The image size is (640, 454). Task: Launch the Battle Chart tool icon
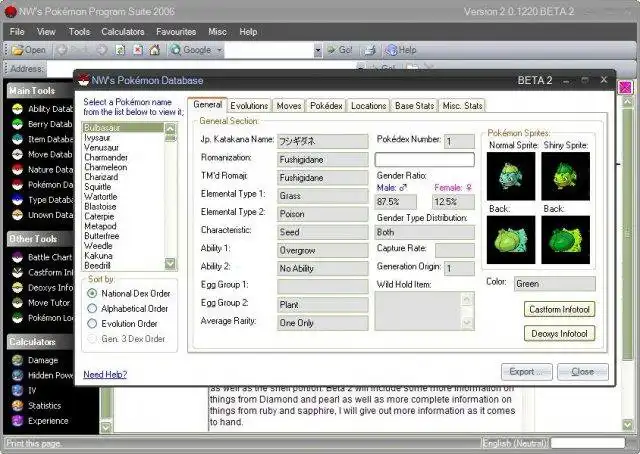click(x=17, y=257)
